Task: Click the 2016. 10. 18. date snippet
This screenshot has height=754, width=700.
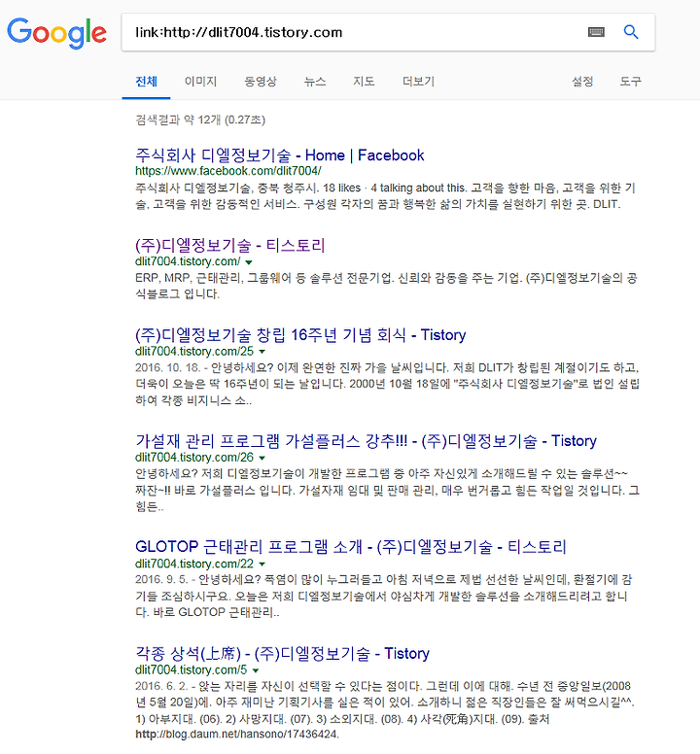Action: (x=167, y=368)
